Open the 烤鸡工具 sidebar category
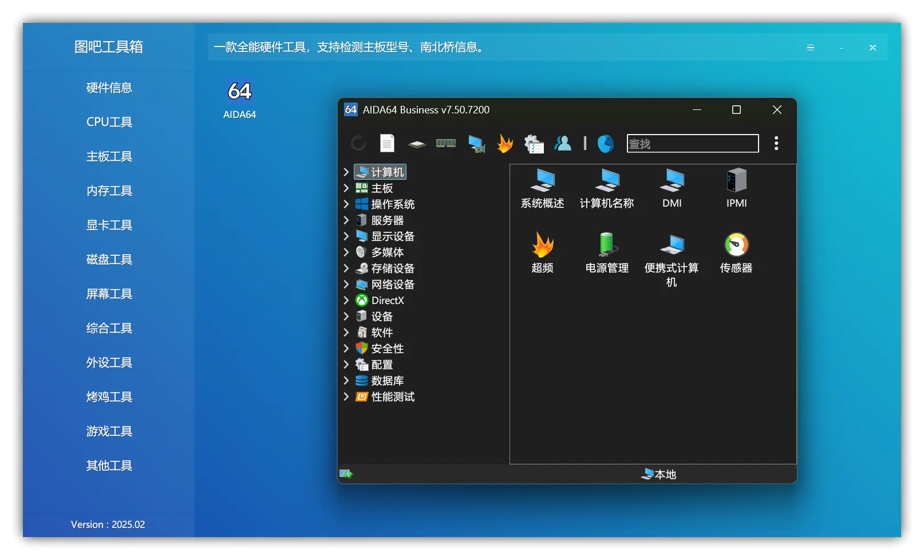This screenshot has height=560, width=924. pos(109,397)
